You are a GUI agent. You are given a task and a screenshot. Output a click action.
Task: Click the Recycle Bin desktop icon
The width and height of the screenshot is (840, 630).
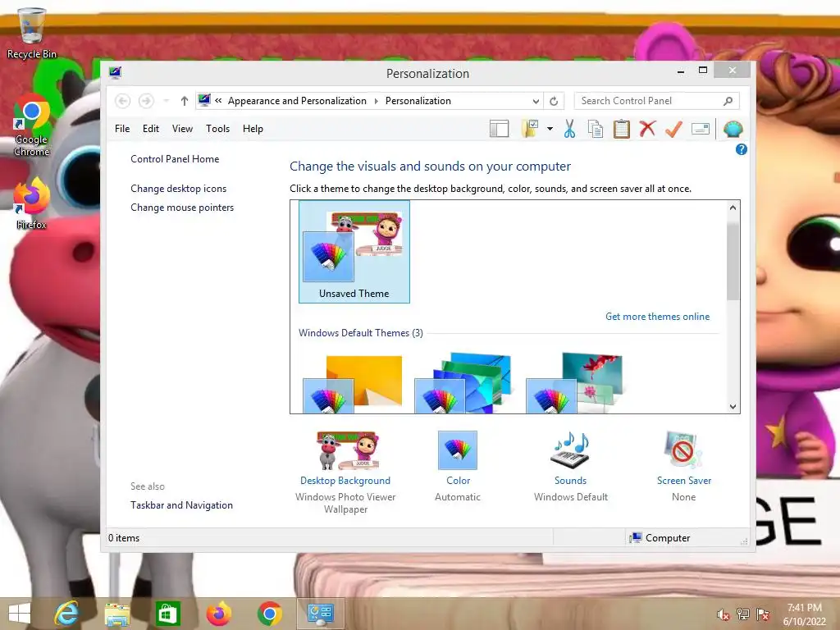point(32,33)
